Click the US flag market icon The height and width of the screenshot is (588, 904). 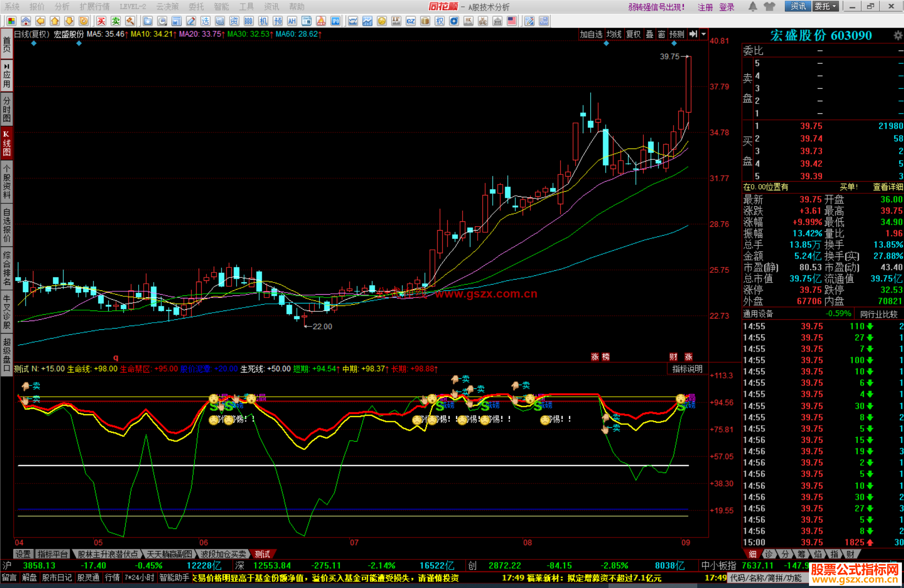tap(511, 21)
